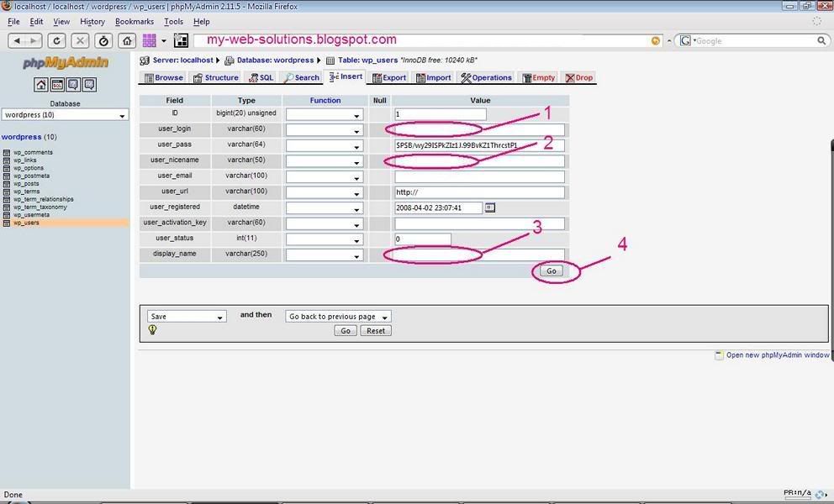Stop loading with the browser X button
834x504 pixels.
point(80,41)
